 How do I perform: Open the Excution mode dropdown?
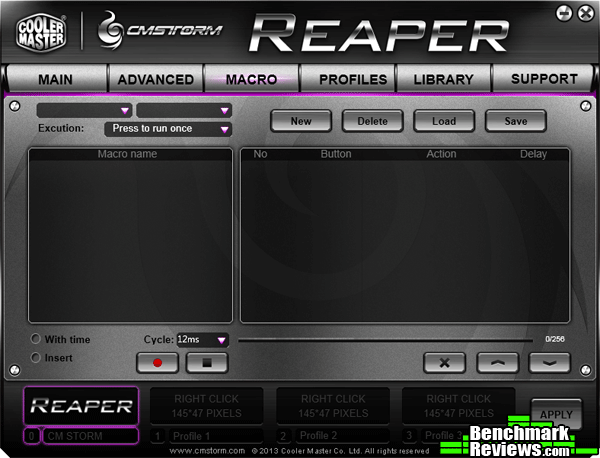tap(168, 129)
